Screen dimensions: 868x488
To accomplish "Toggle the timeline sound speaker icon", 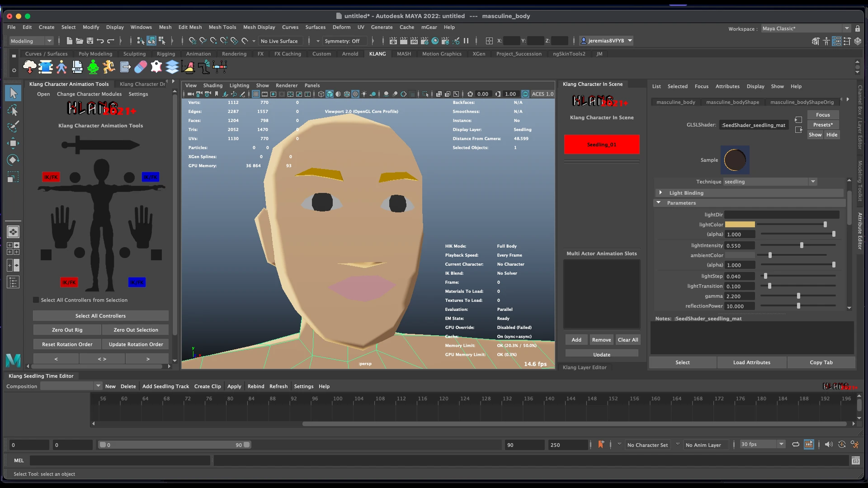I will click(828, 445).
